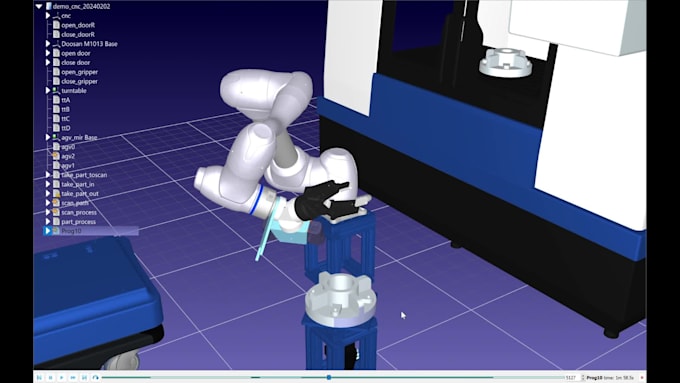Click the program icon for open_doorR
680x383 pixels.
[56, 25]
